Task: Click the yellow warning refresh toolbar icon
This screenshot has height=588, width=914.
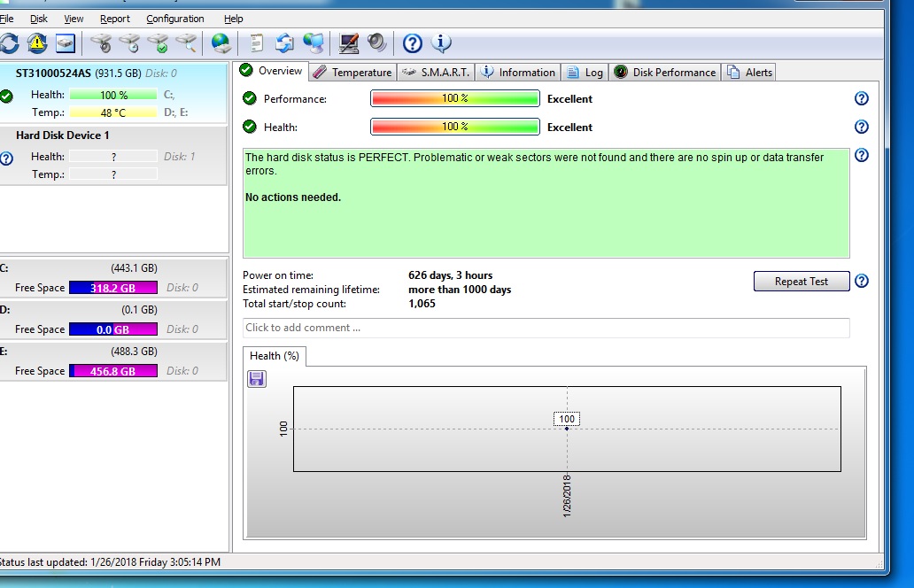Action: [37, 43]
